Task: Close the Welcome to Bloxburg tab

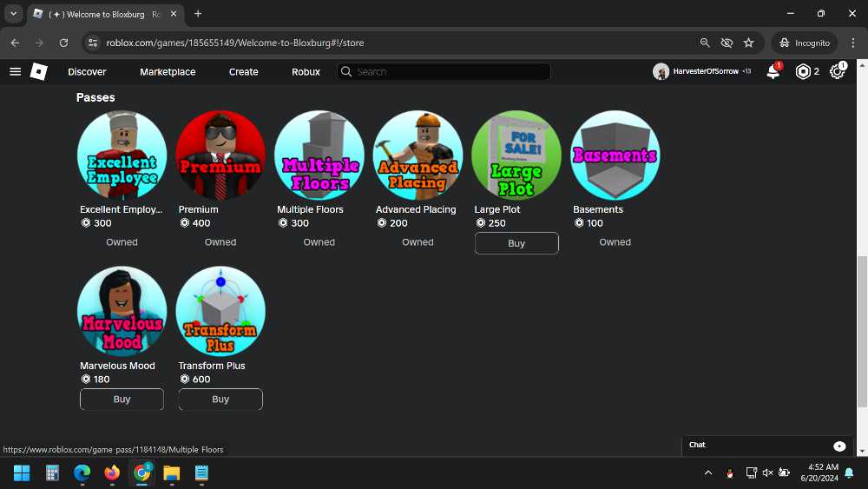Action: (x=174, y=14)
